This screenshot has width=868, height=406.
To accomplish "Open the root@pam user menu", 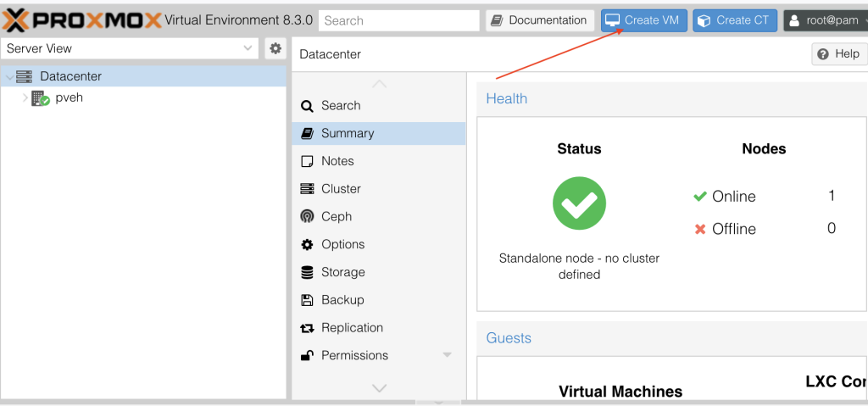I will 824,20.
